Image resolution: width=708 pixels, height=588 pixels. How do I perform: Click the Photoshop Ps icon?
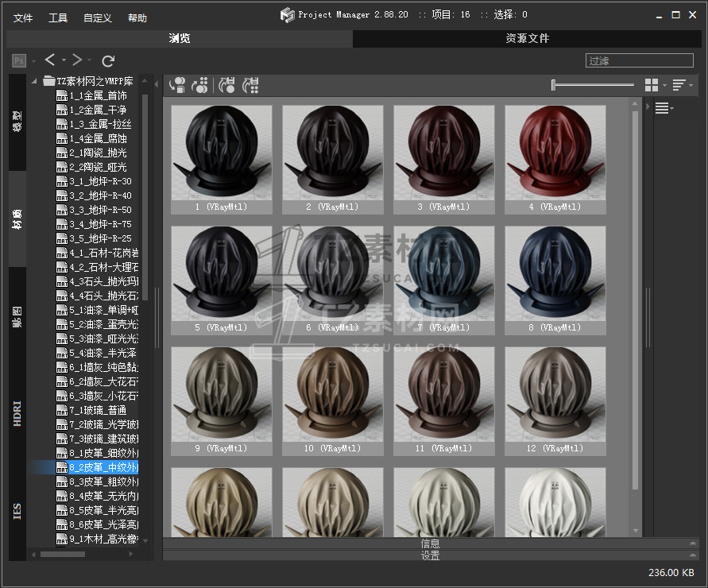tap(19, 60)
